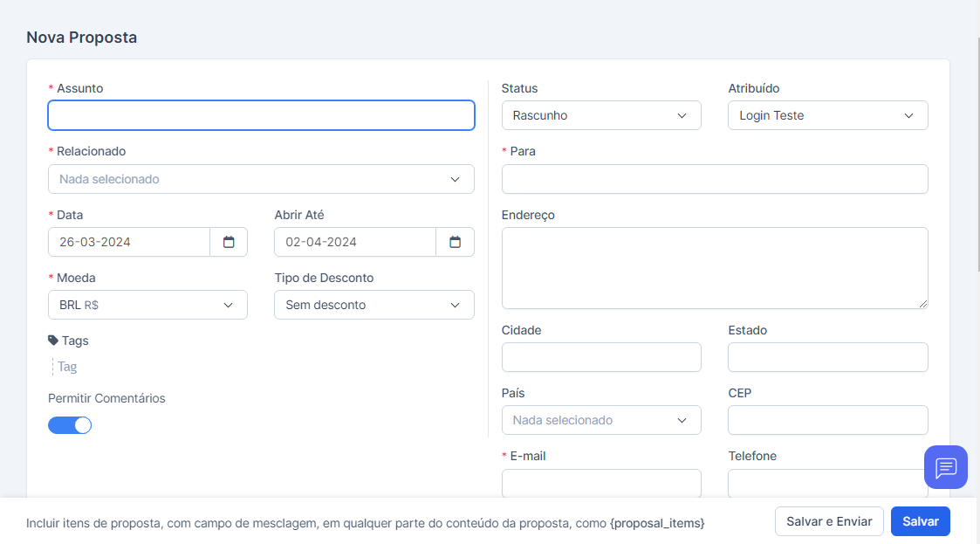Expand the Relacionado dropdown

(261, 179)
